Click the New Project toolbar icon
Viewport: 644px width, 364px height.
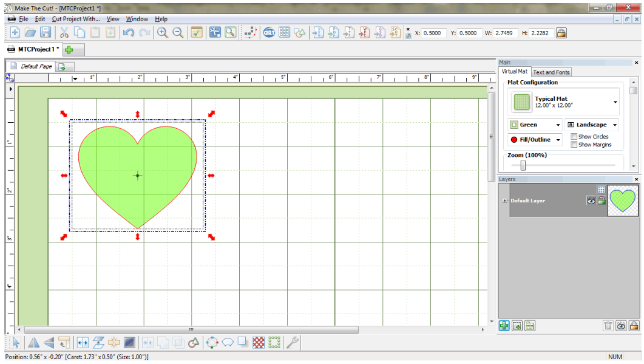click(x=15, y=32)
